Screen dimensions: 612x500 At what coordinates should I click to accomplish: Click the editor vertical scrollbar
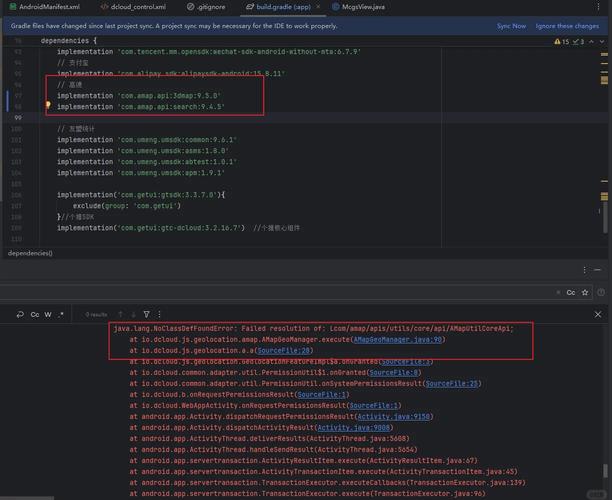click(605, 219)
